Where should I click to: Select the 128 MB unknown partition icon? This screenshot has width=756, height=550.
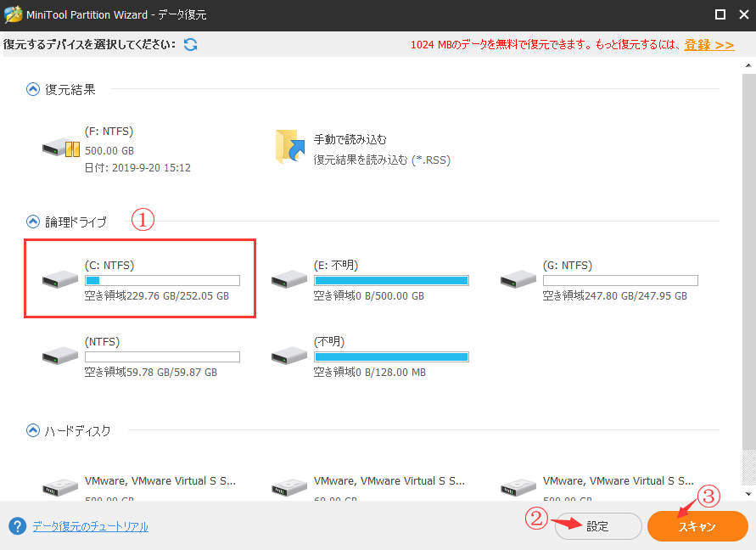(289, 356)
